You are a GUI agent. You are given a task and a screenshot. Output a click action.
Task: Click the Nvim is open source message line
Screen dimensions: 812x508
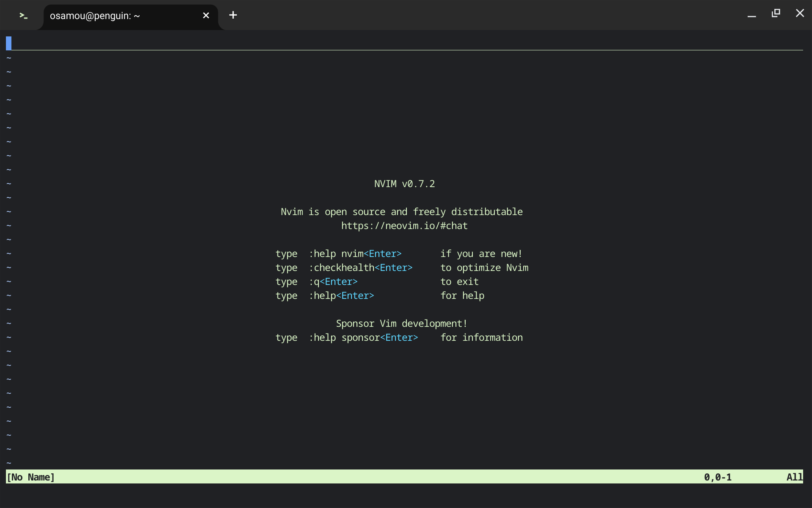401,211
